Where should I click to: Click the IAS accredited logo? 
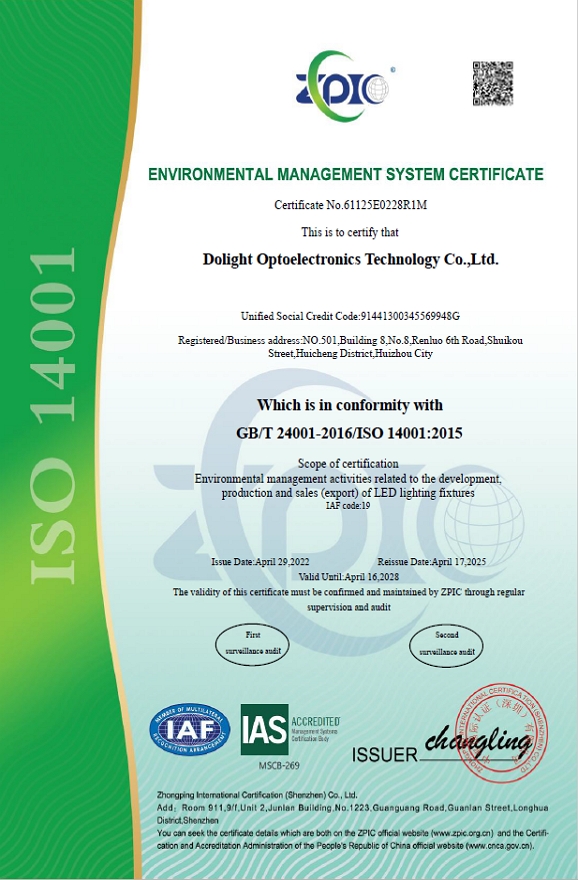click(x=291, y=730)
